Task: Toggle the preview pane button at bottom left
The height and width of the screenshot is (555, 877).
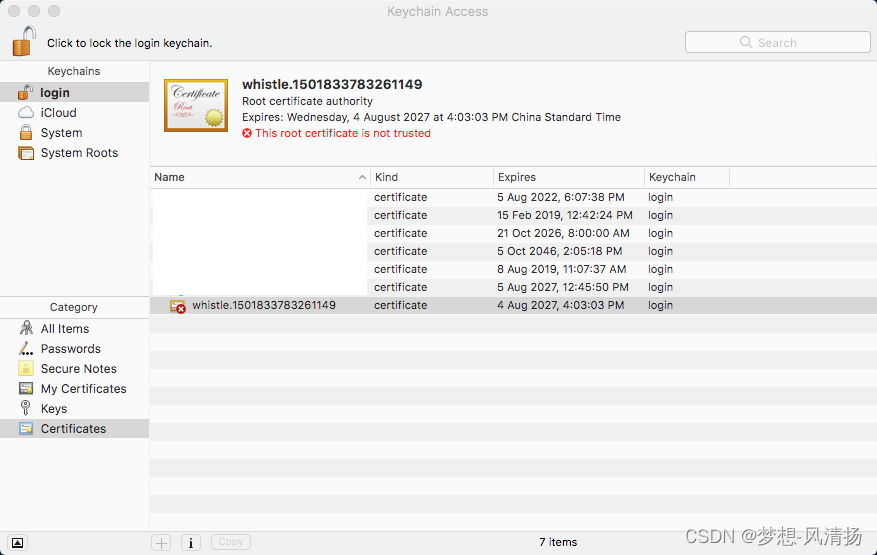Action: coord(17,543)
